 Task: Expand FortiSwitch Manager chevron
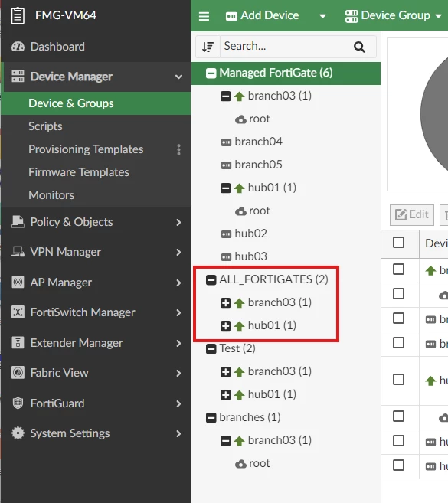[x=178, y=313]
